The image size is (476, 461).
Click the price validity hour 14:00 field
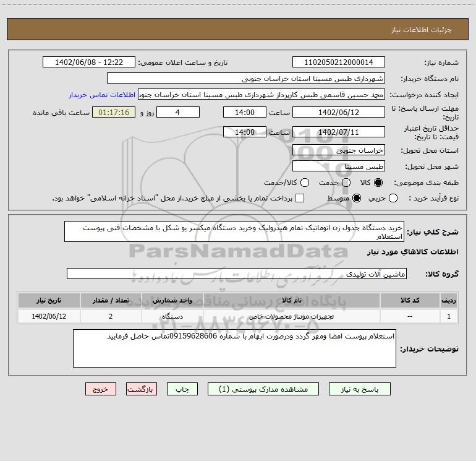pyautogui.click(x=245, y=132)
